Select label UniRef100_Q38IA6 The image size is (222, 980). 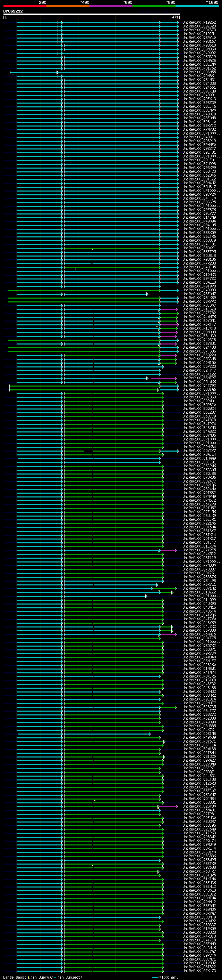pyautogui.click(x=199, y=390)
